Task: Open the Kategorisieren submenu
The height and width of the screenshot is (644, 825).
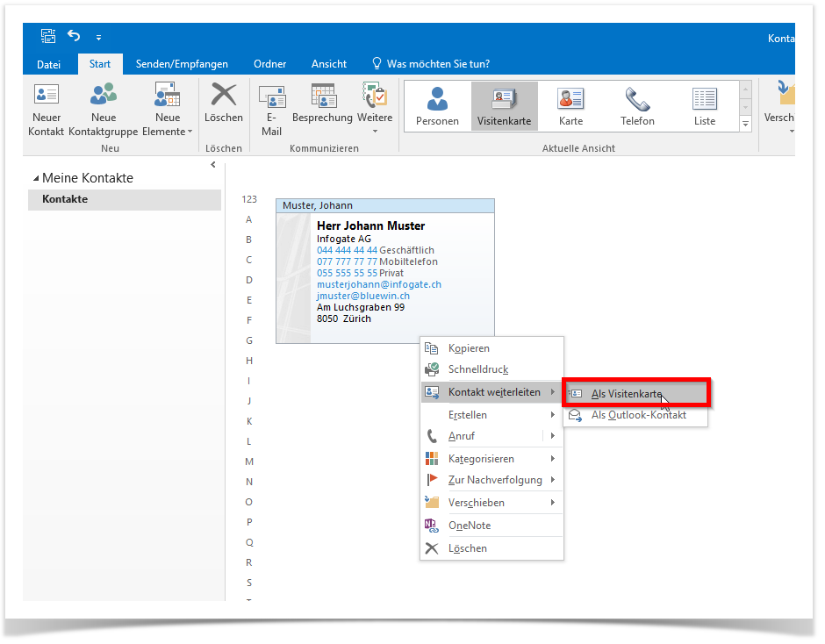Action: (x=492, y=459)
